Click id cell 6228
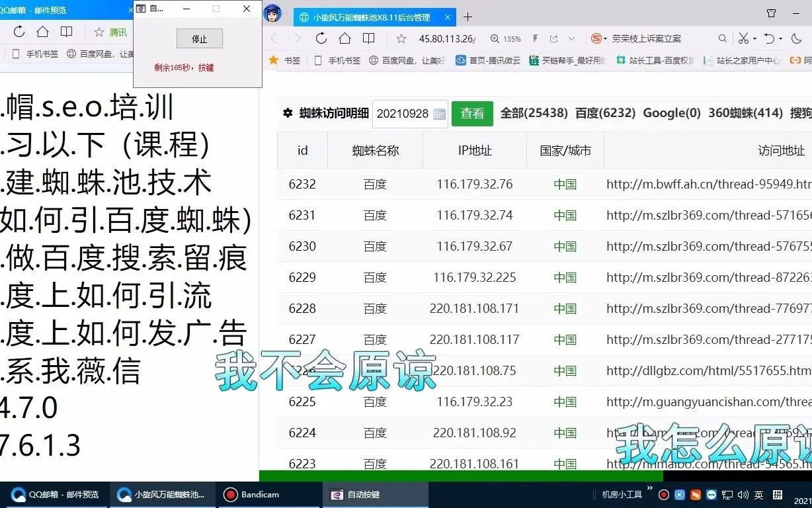 click(302, 308)
